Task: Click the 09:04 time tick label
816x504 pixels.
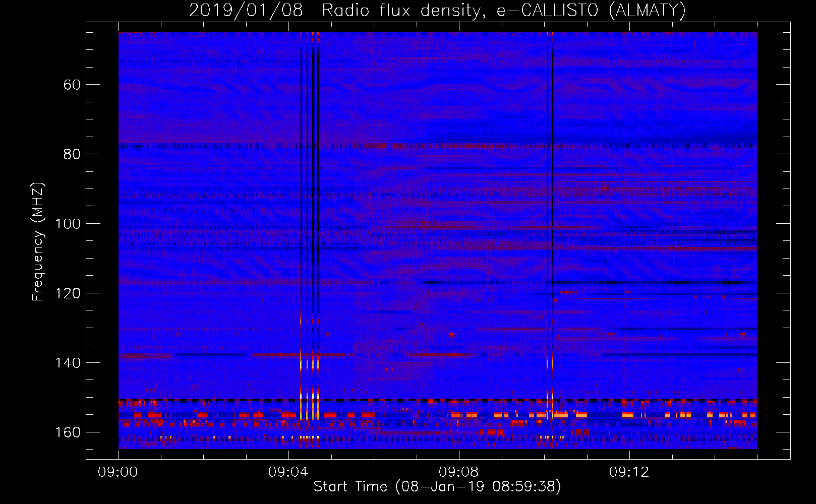Action: click(288, 472)
